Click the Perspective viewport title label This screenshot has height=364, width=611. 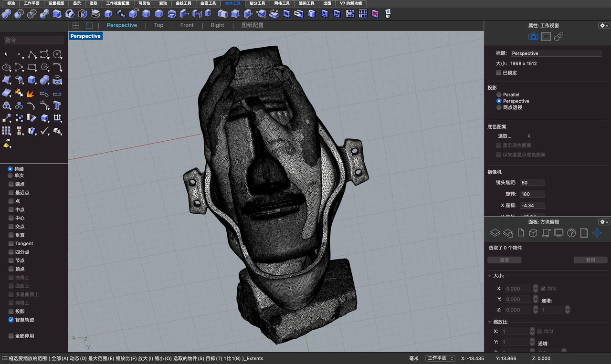85,36
